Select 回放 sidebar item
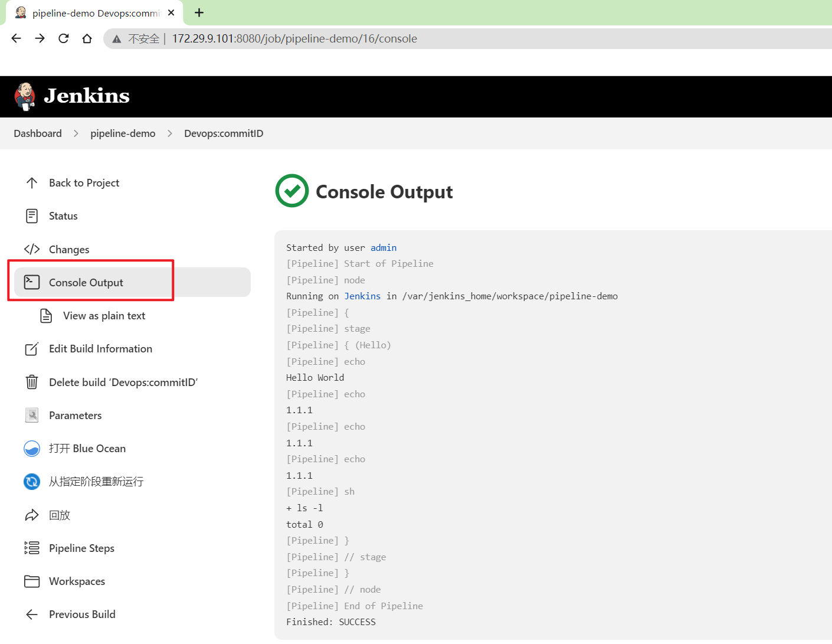The image size is (832, 644). tap(132, 515)
